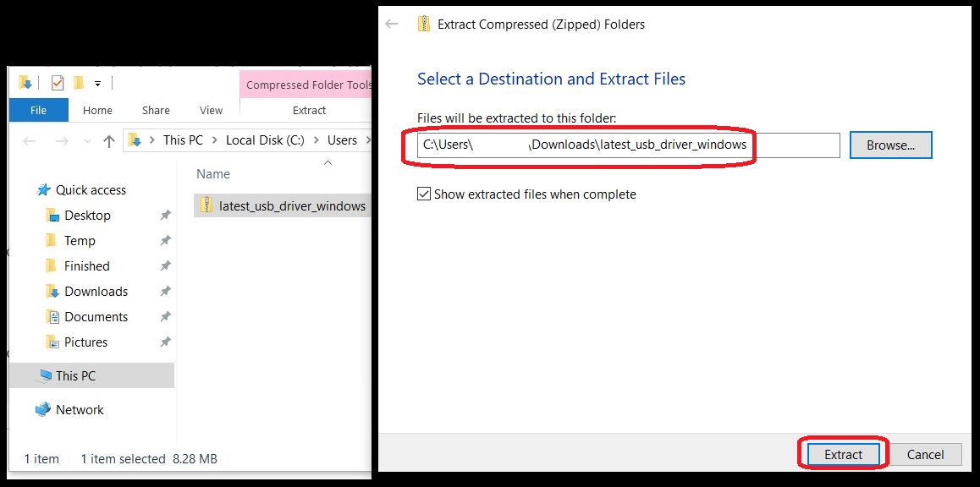980x487 pixels.
Task: Open Downloads in the navigation pane
Action: click(x=96, y=292)
